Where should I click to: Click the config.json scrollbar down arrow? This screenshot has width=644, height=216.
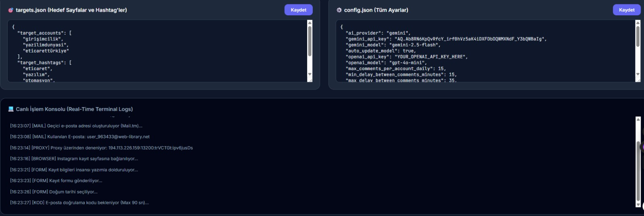pyautogui.click(x=638, y=74)
